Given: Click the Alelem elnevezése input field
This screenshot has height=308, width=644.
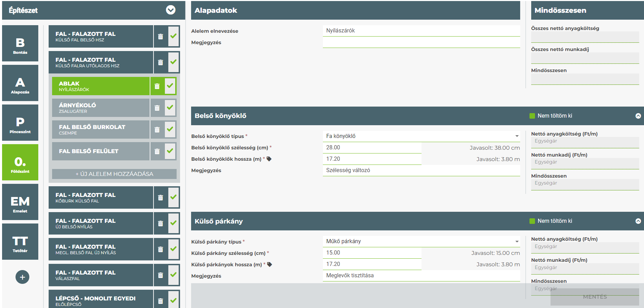Looking at the screenshot, I should click(421, 31).
